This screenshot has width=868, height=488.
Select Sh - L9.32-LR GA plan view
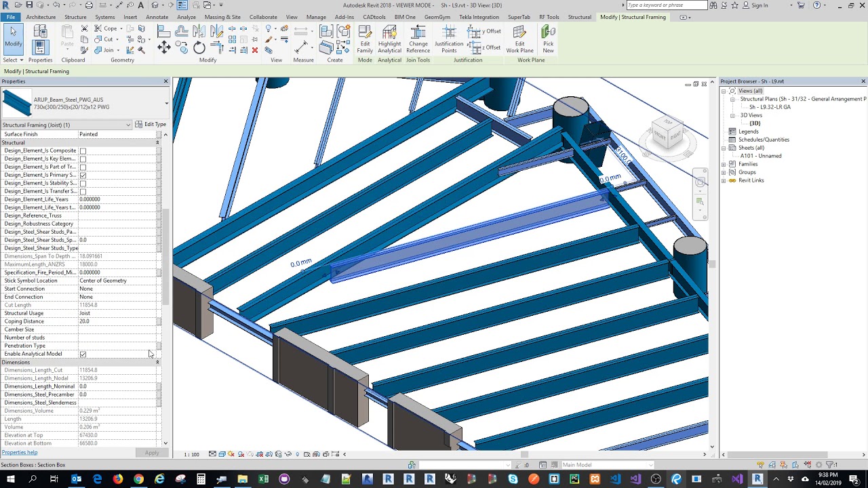tap(770, 107)
